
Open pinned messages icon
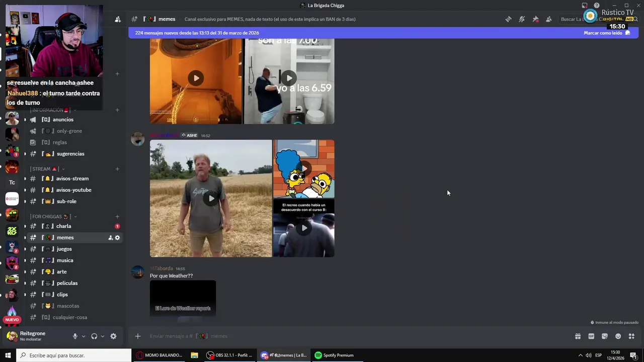click(x=535, y=19)
